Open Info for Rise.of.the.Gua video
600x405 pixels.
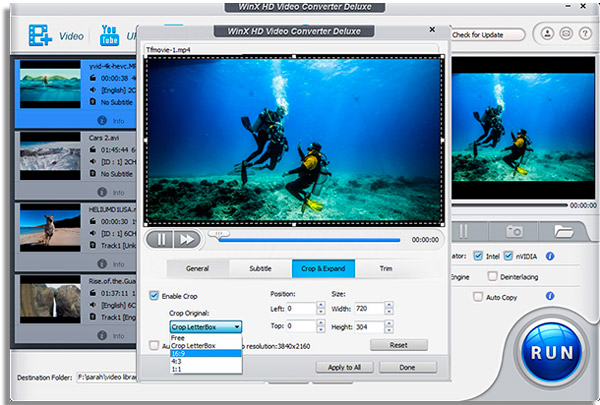click(102, 335)
